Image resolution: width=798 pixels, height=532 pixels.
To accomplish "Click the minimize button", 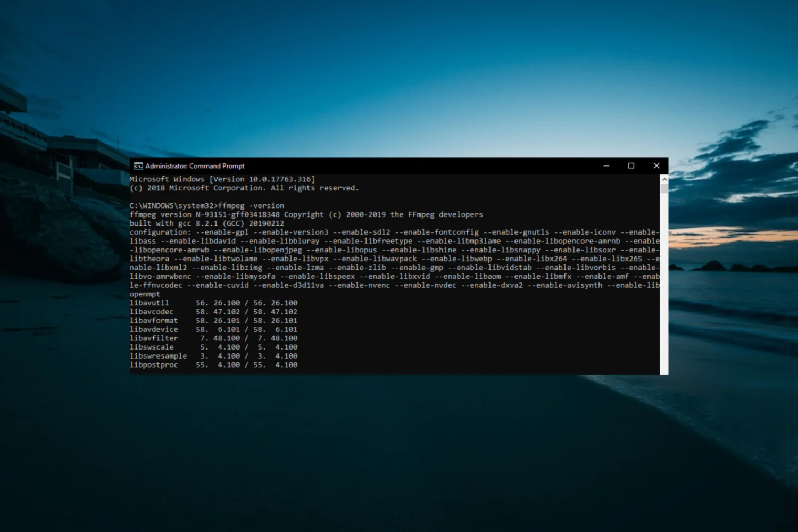I will tap(606, 165).
